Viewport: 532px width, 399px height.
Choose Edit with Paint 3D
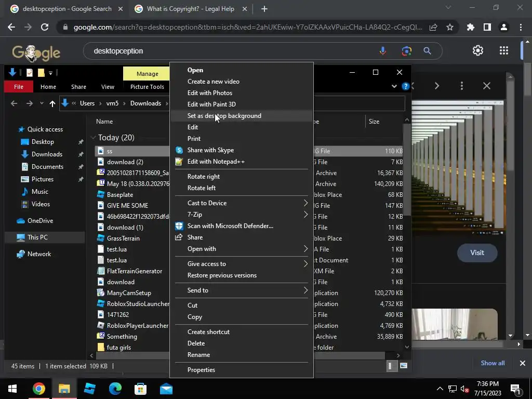pos(241,104)
